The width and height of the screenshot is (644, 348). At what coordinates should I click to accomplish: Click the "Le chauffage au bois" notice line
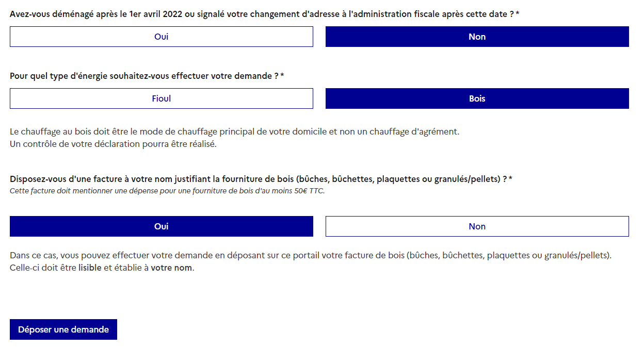tap(234, 131)
